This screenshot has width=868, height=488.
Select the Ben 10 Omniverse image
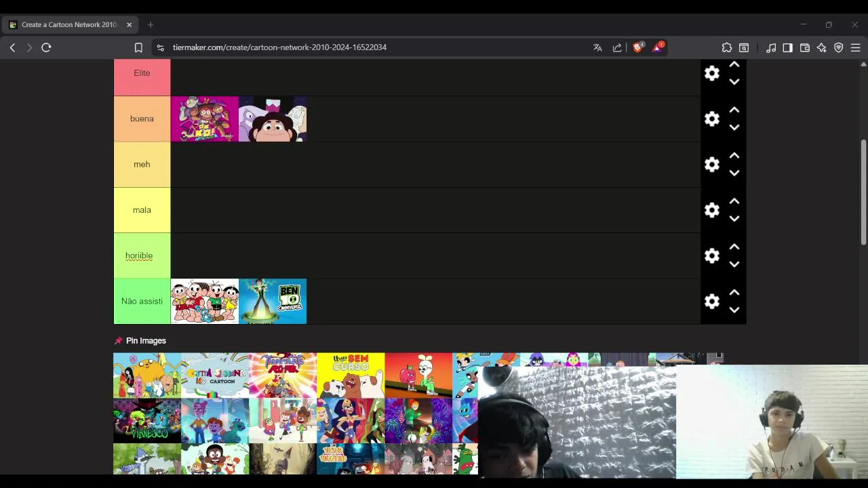273,301
